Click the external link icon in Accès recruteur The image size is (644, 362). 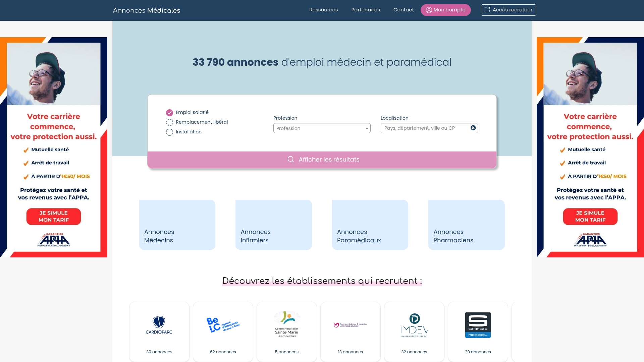point(487,10)
